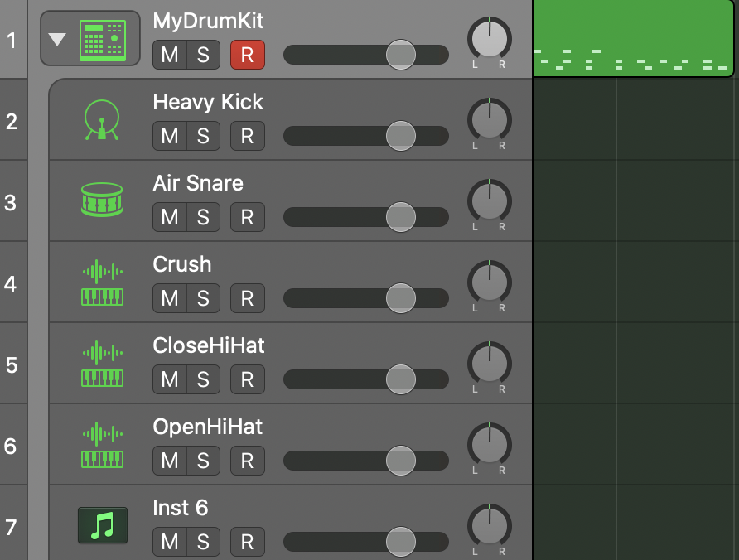Mute the Heavy Kick track
Image resolution: width=739 pixels, height=560 pixels.
(170, 136)
